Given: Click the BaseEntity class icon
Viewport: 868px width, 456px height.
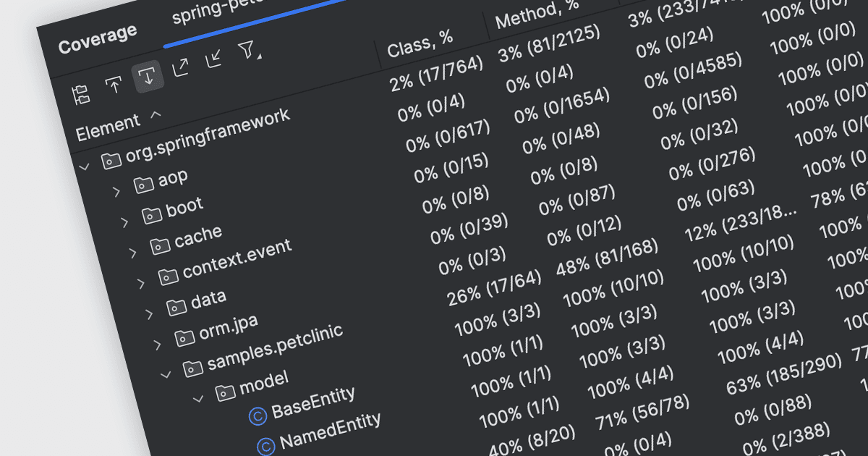Looking at the screenshot, I should pos(258,416).
